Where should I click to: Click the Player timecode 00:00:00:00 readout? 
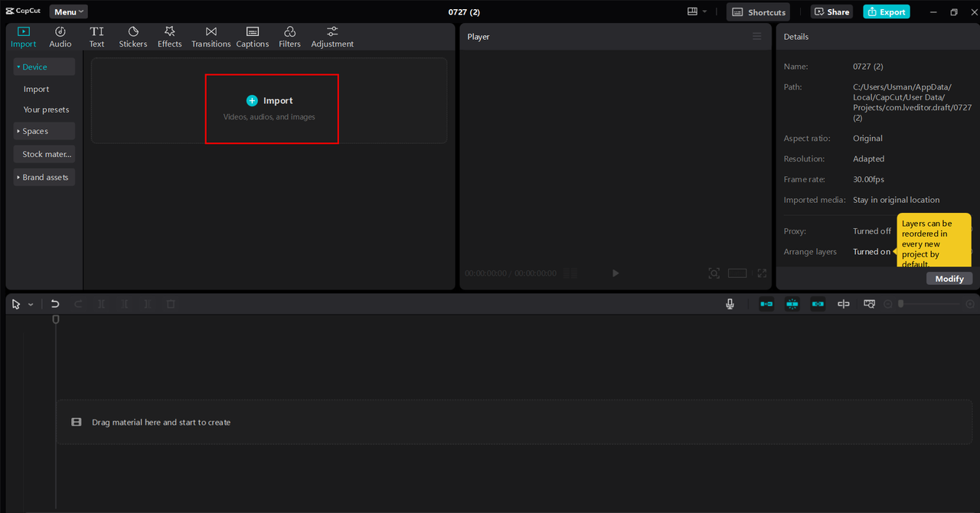(x=485, y=273)
